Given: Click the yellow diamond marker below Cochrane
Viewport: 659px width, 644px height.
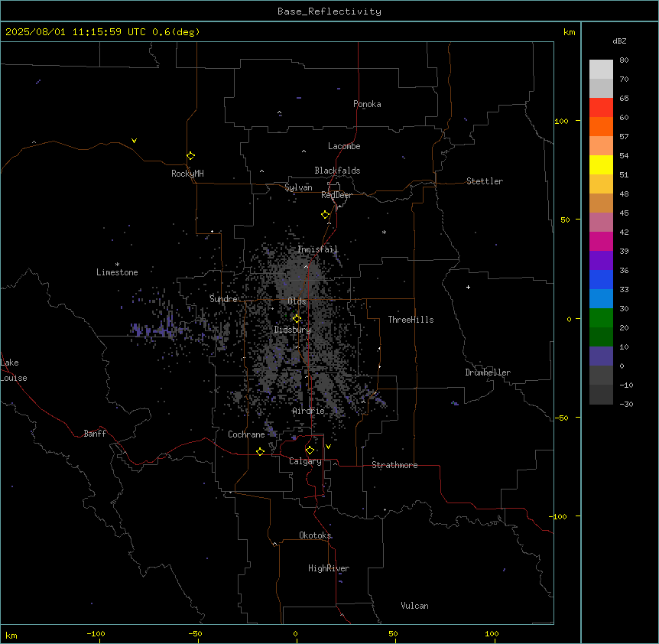Looking at the screenshot, I should [260, 451].
